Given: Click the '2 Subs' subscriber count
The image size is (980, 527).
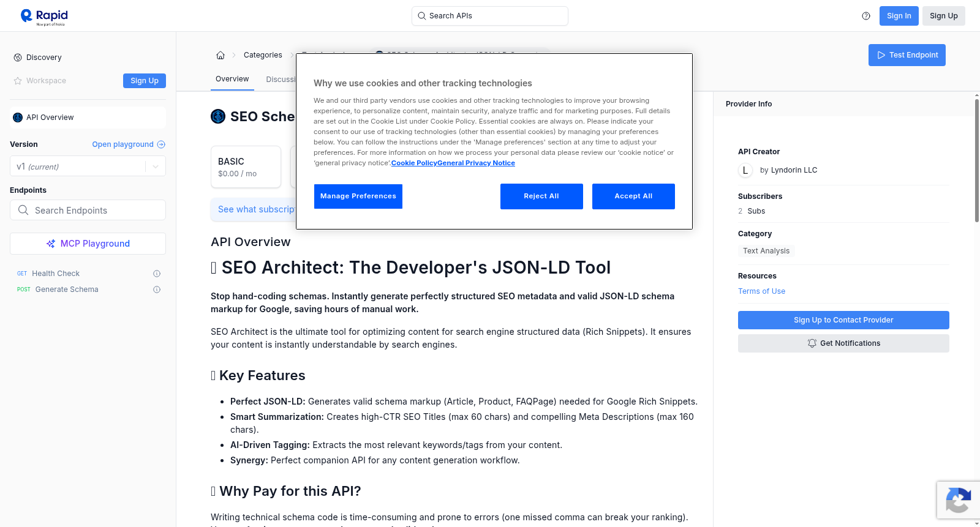Looking at the screenshot, I should coord(752,211).
